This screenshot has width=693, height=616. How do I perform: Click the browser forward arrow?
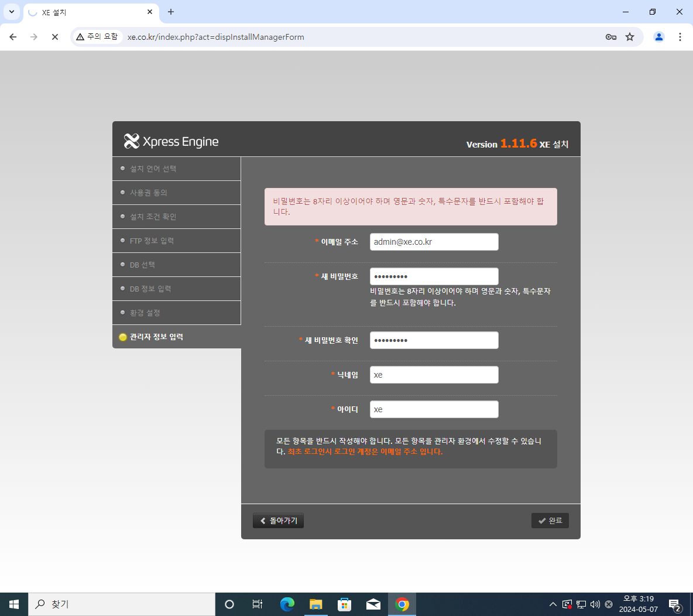(x=33, y=37)
